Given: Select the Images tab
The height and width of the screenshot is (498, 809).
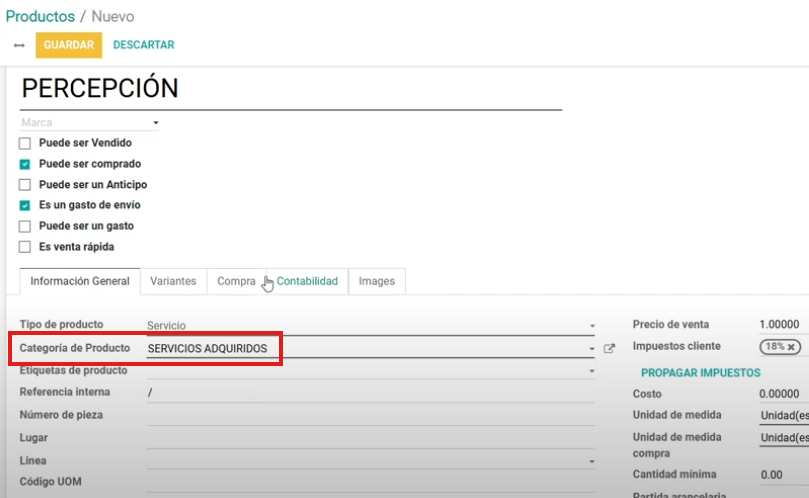Looking at the screenshot, I should [x=377, y=282].
